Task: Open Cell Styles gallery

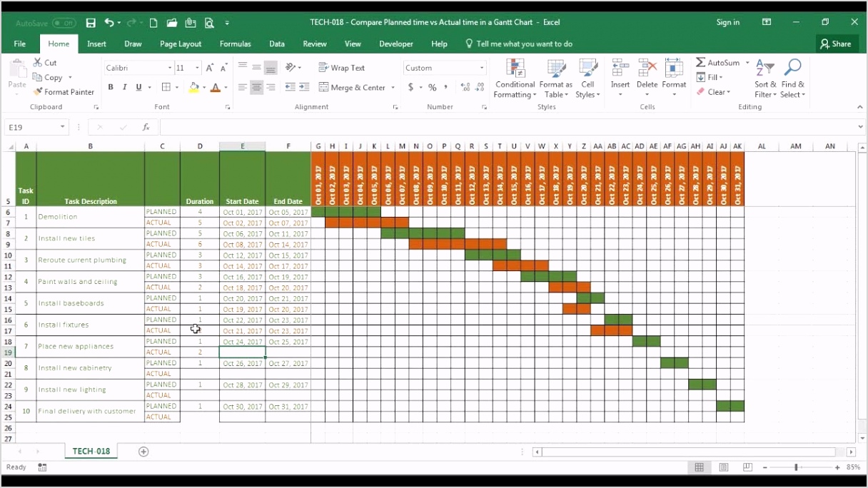Action: pyautogui.click(x=587, y=78)
